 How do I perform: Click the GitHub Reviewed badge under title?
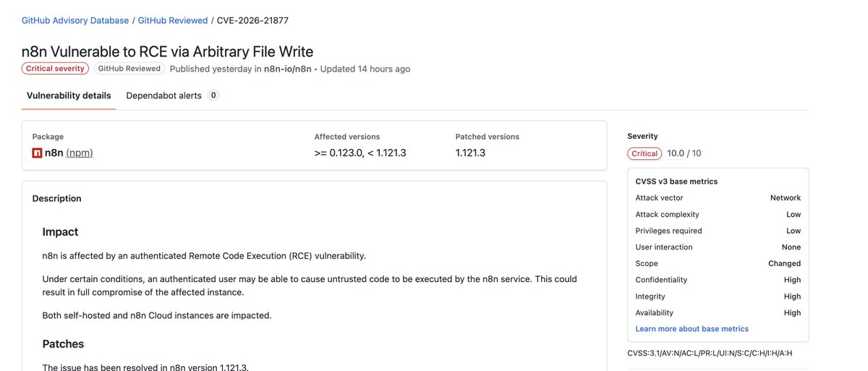click(129, 69)
